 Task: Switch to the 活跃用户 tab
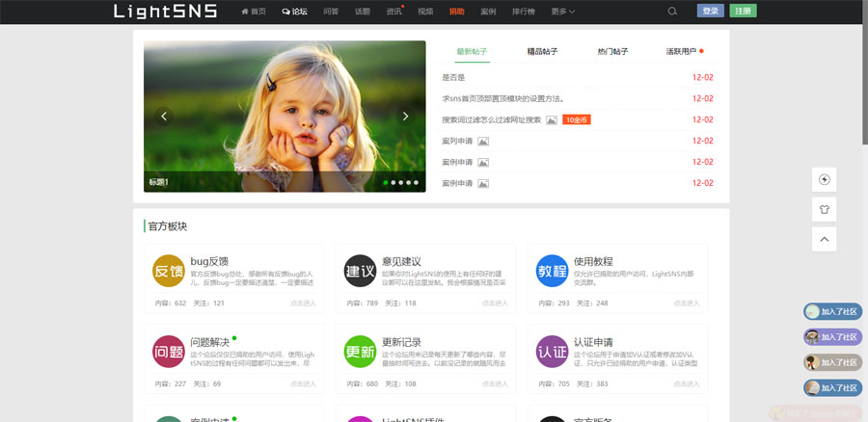[682, 51]
